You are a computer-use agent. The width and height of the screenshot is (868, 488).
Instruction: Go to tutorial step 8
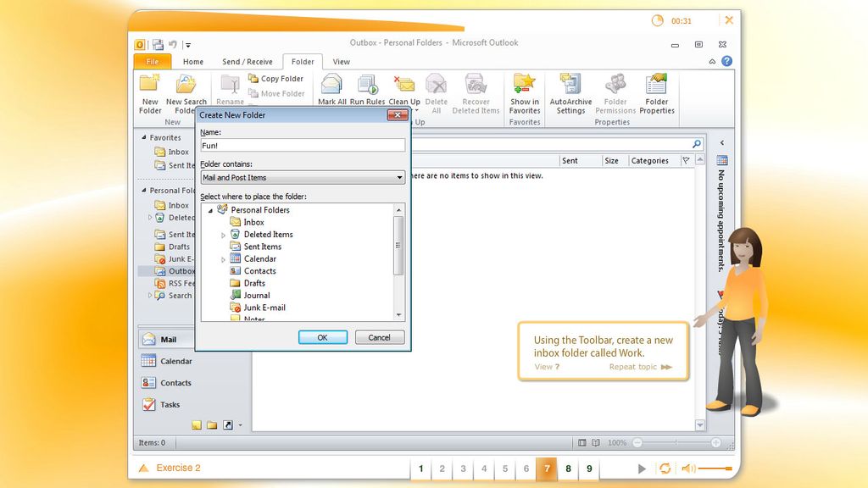(568, 469)
